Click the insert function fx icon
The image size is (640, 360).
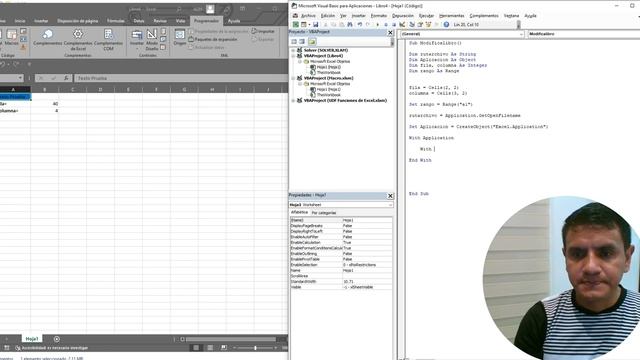(x=66, y=78)
